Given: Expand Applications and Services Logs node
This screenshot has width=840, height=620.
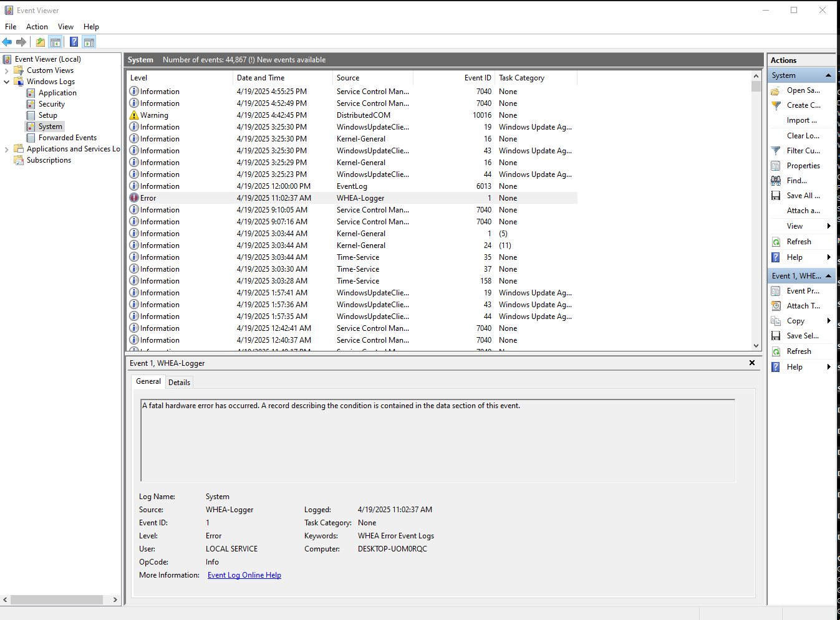Looking at the screenshot, I should (7, 149).
